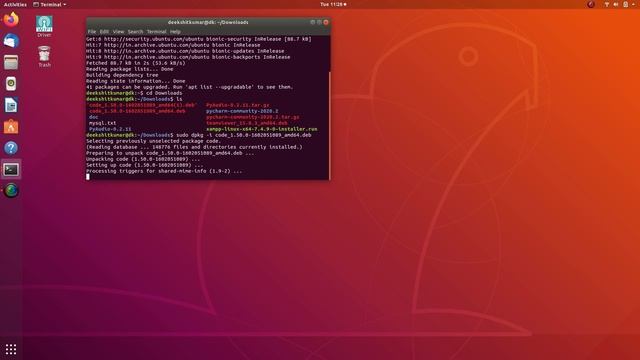
Task: Open Thunderbird Mail in the dock
Action: (x=11, y=41)
